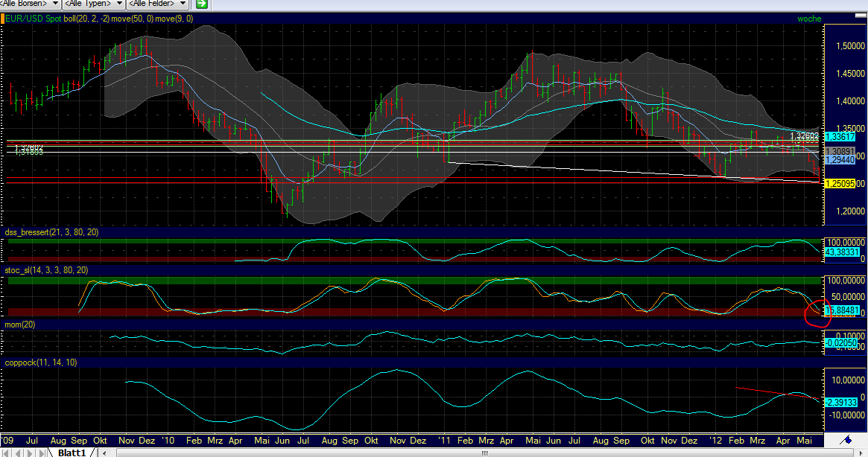This screenshot has height=457, width=868.
Task: Click the stoc_sl(14, 3, 3, 80, 20) panel label
Action: coord(46,270)
